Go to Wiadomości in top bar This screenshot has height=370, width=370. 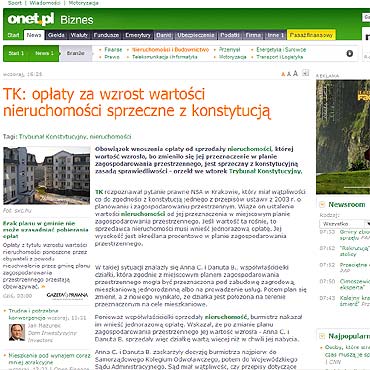pos(45,3)
